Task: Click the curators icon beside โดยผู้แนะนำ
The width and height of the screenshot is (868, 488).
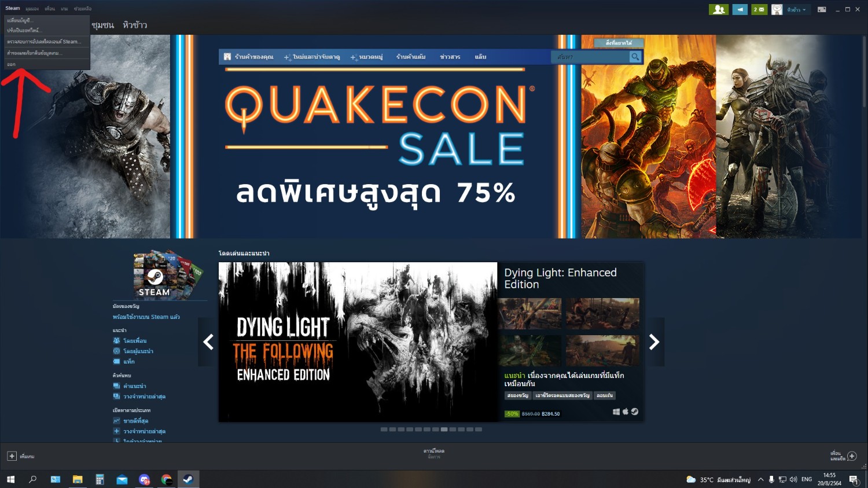Action: (x=116, y=351)
